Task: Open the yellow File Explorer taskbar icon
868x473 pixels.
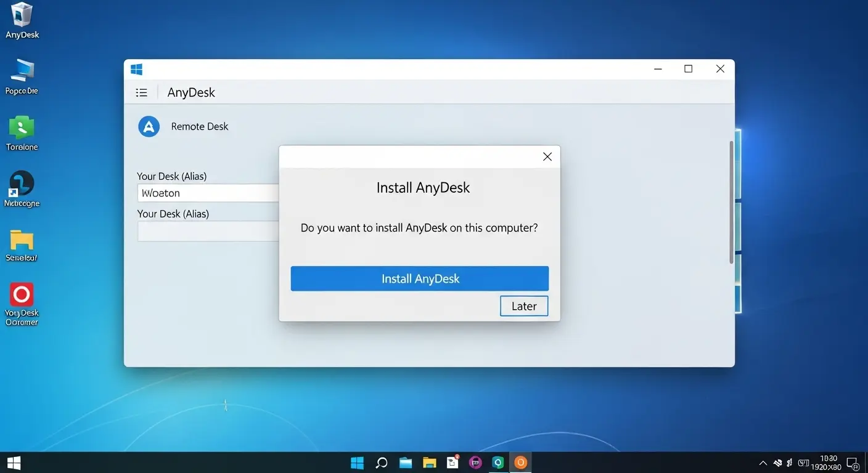Action: 429,463
